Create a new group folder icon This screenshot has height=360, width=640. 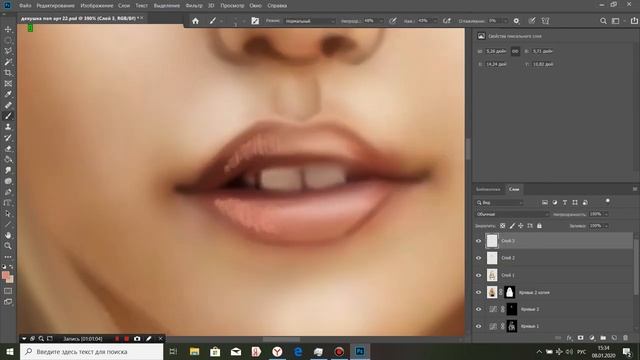(x=603, y=338)
